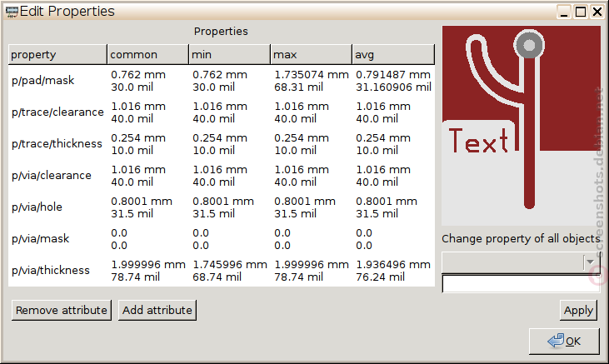Screen dimensions: 609x364
Task: Click the 1.745996 mm min value of p/via/thickness
Action: click(230, 265)
